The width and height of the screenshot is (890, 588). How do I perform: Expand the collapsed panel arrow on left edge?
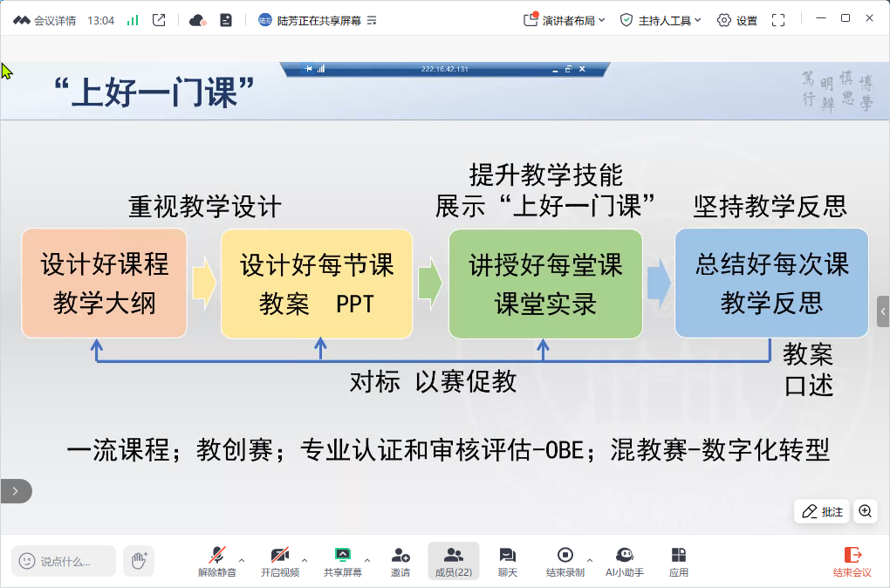click(x=15, y=491)
